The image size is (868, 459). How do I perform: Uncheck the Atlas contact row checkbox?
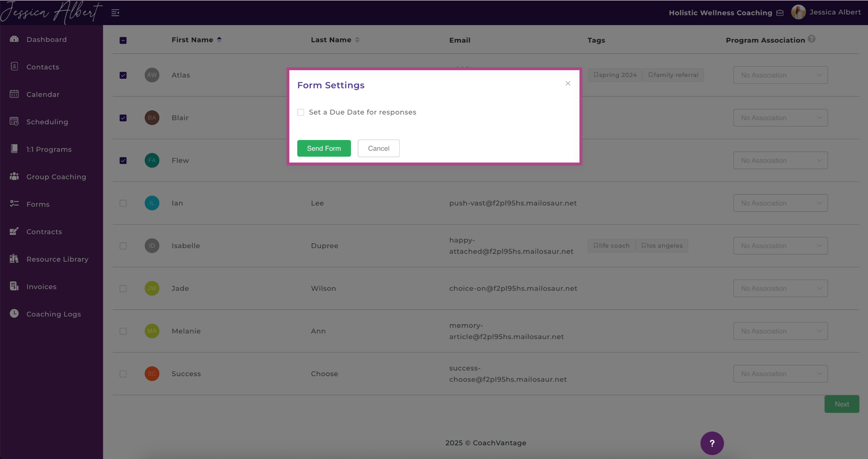[123, 75]
